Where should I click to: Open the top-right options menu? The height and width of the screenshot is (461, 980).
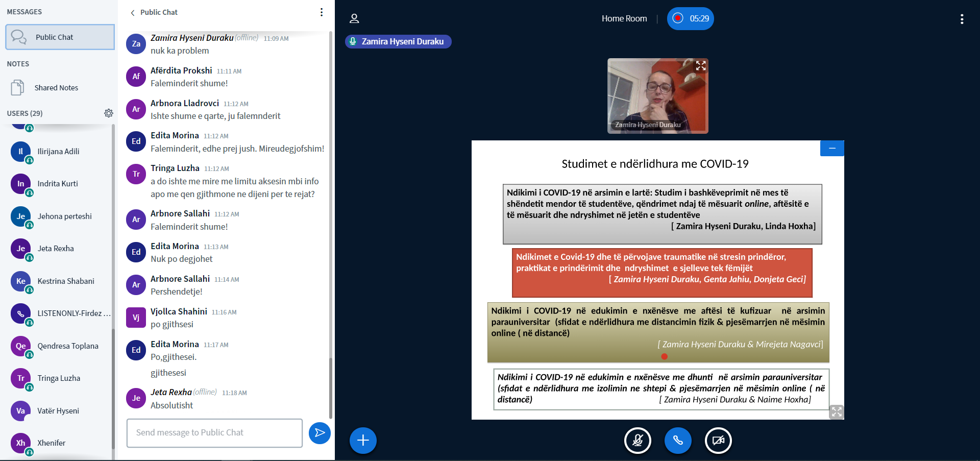[x=962, y=19]
